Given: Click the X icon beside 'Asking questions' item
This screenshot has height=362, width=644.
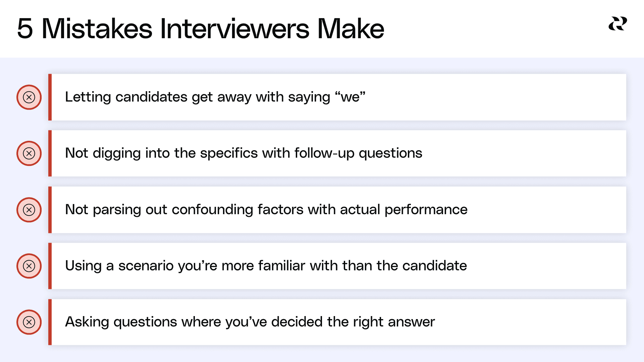Looking at the screenshot, I should pos(29,322).
